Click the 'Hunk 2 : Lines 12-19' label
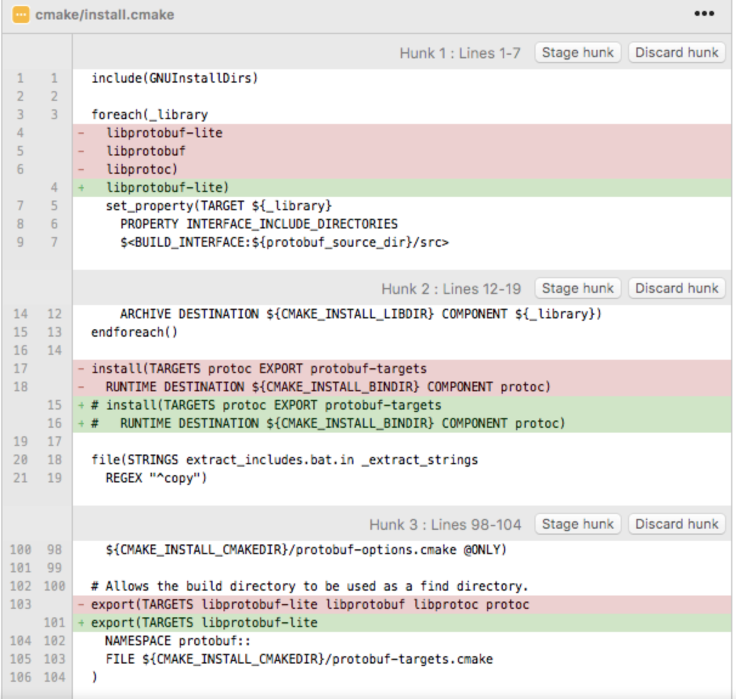 point(451,289)
